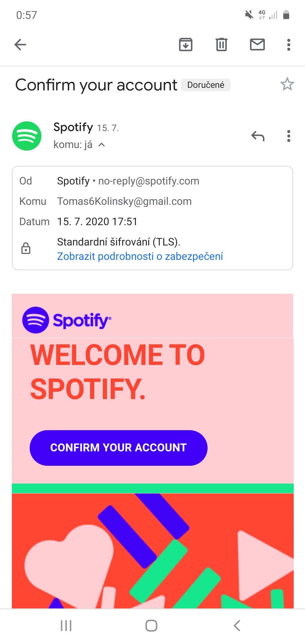Viewport: 305px width, 644px height.
Task: Open the top toolbar overflow menu
Action: point(288,45)
